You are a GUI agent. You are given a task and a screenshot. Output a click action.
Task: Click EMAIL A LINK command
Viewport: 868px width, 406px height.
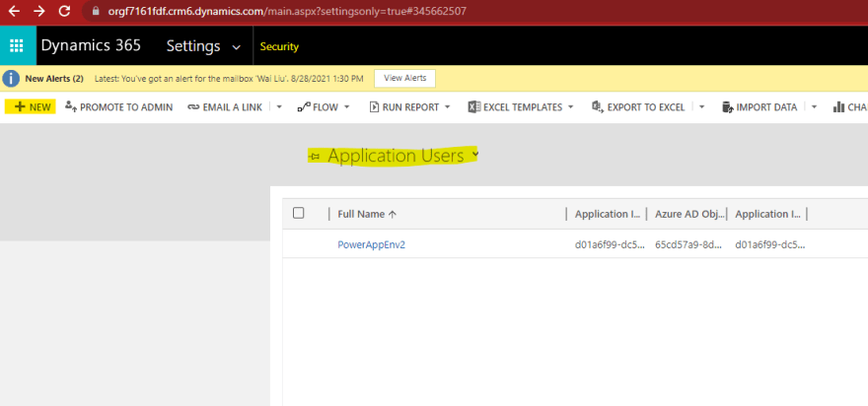point(225,107)
